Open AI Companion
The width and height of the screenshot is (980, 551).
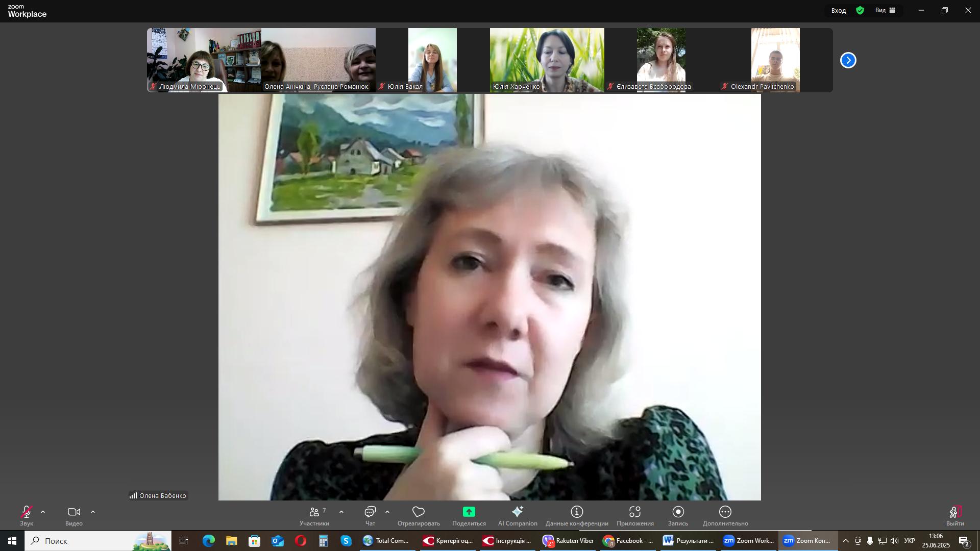click(518, 516)
